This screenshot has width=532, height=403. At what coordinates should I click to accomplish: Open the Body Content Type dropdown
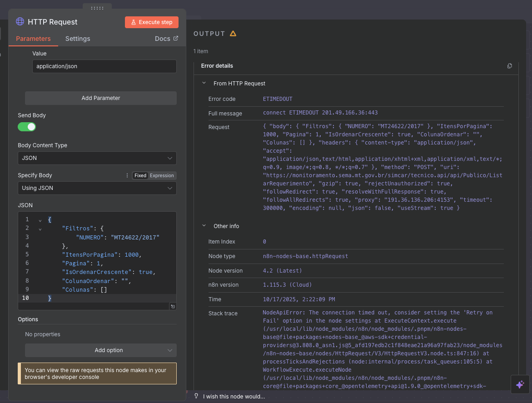click(97, 158)
